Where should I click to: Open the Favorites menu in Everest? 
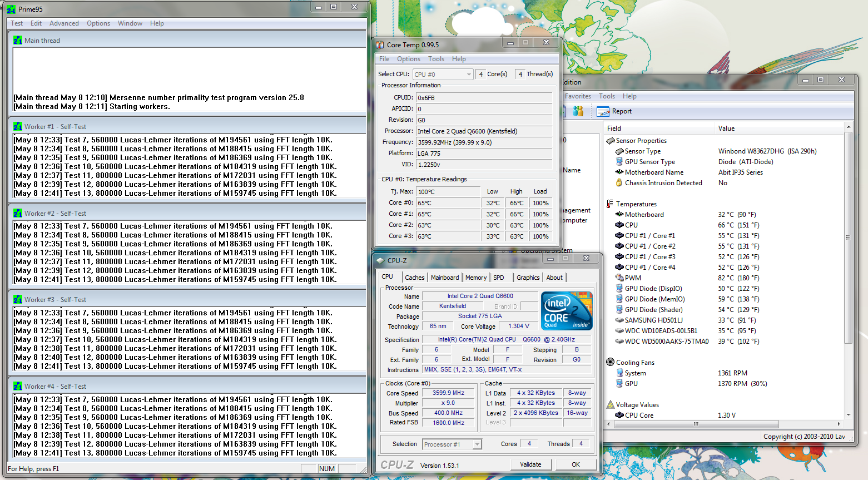pos(578,96)
